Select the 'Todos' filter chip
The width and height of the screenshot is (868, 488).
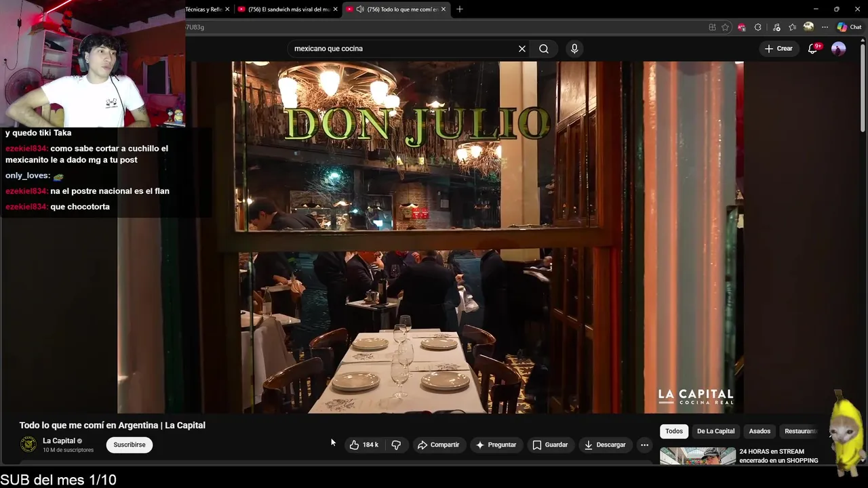pyautogui.click(x=674, y=431)
